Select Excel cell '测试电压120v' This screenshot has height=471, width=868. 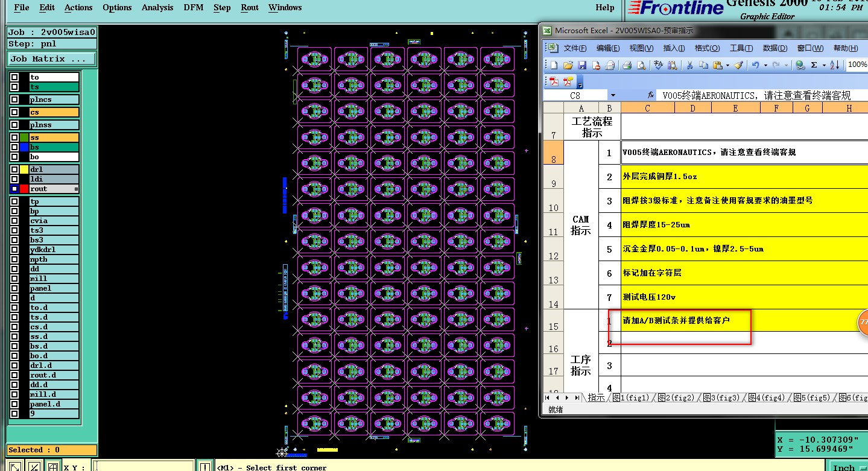click(x=744, y=297)
